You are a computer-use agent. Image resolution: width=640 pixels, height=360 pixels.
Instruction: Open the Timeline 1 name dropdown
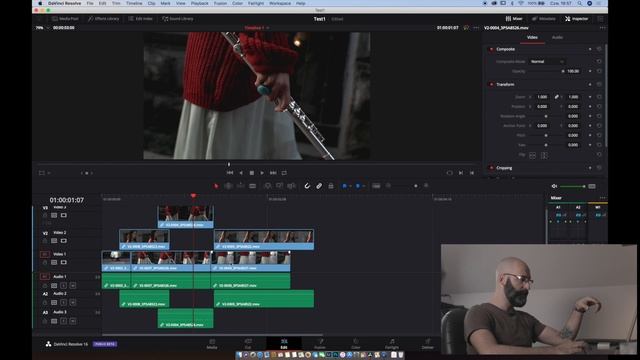pos(257,28)
